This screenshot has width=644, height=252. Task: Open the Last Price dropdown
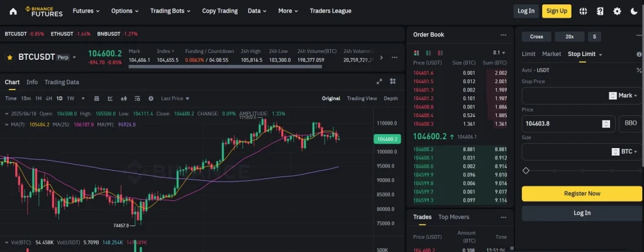point(174,98)
